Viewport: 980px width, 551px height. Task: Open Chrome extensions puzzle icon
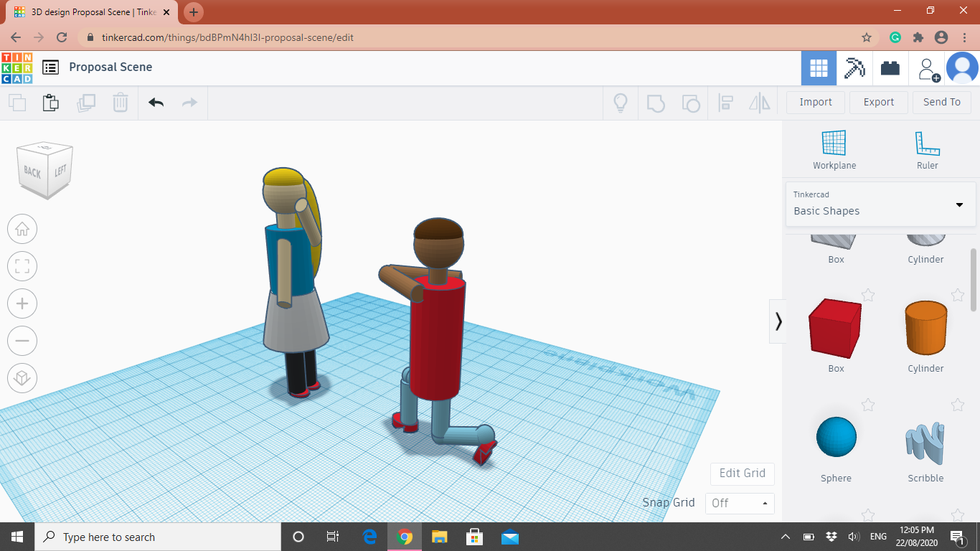918,37
